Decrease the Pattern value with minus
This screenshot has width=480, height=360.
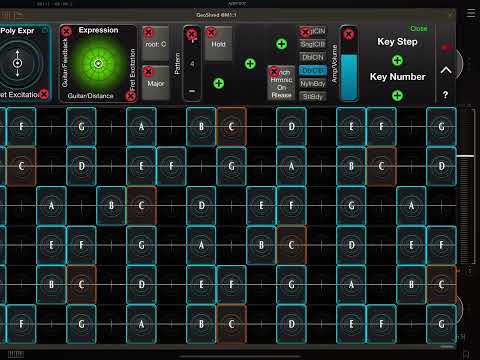[192, 91]
